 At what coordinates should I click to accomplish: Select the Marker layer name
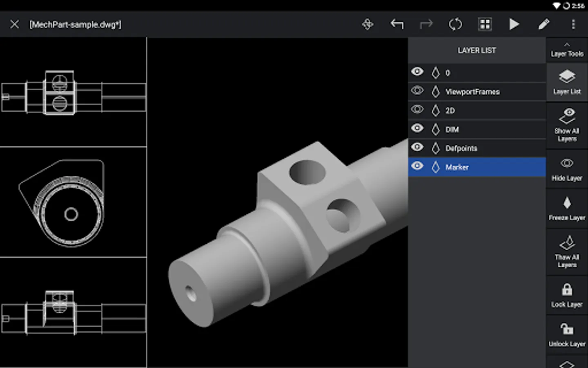(x=457, y=167)
